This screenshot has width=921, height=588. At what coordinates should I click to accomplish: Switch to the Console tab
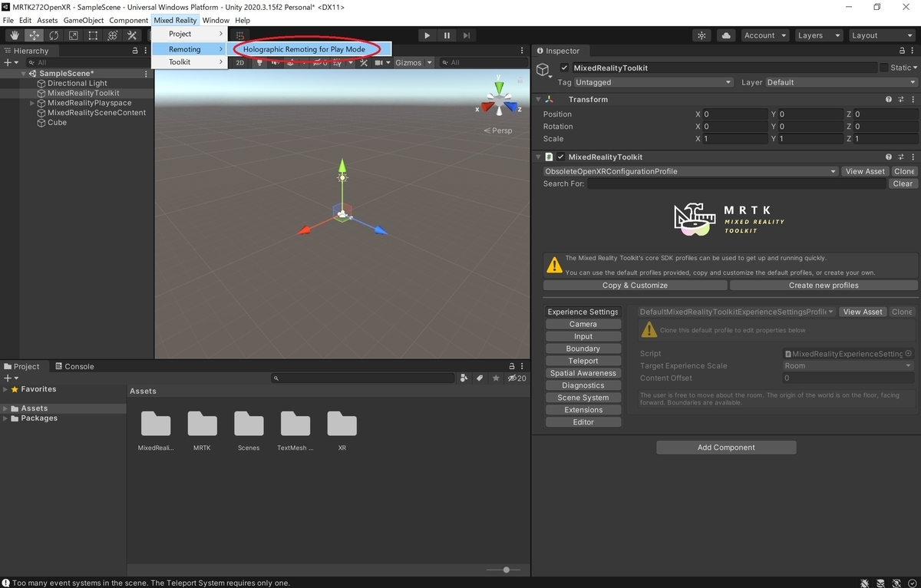click(x=74, y=366)
